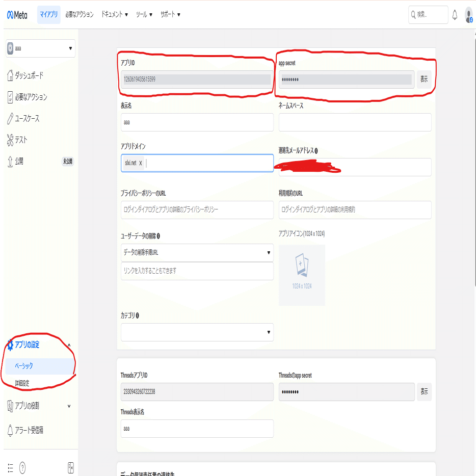The height and width of the screenshot is (476, 476).
Task: Click the dashboard house icon
Action: coord(10,75)
